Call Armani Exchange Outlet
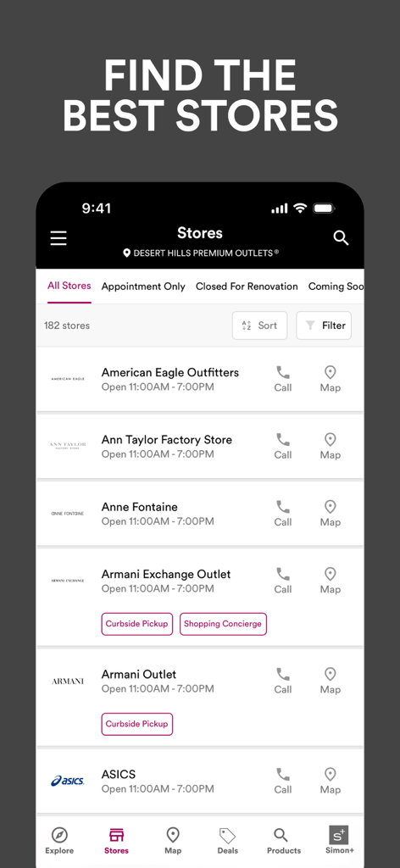Viewport: 400px width, 868px height. click(283, 581)
